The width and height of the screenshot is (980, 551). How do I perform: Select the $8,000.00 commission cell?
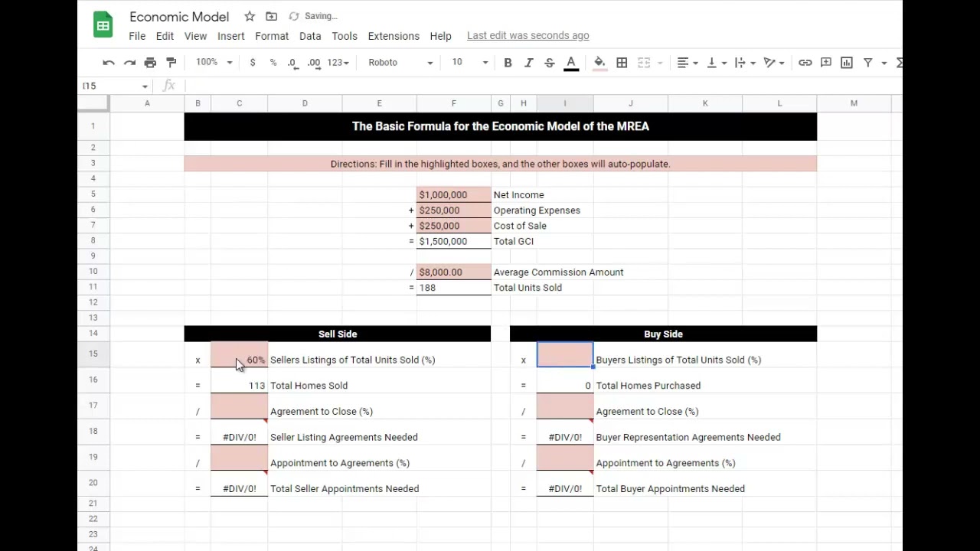pyautogui.click(x=453, y=272)
